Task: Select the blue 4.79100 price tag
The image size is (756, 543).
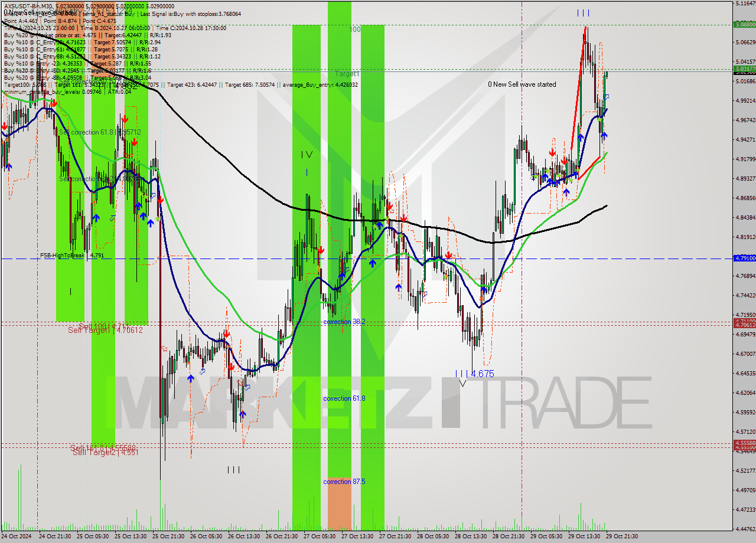Action: click(744, 258)
